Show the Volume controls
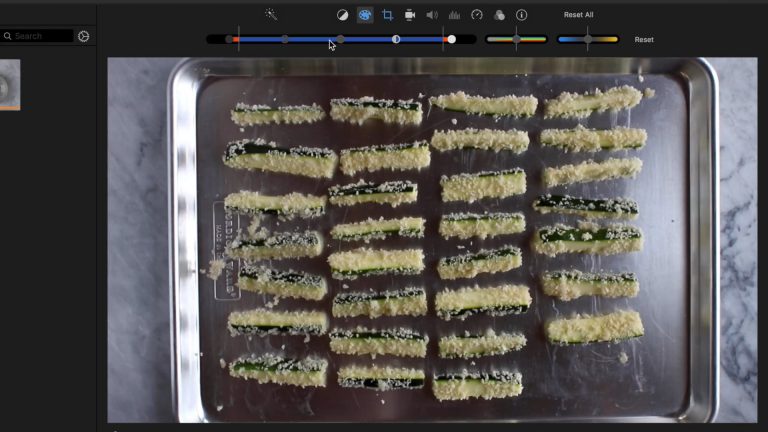 coord(432,15)
